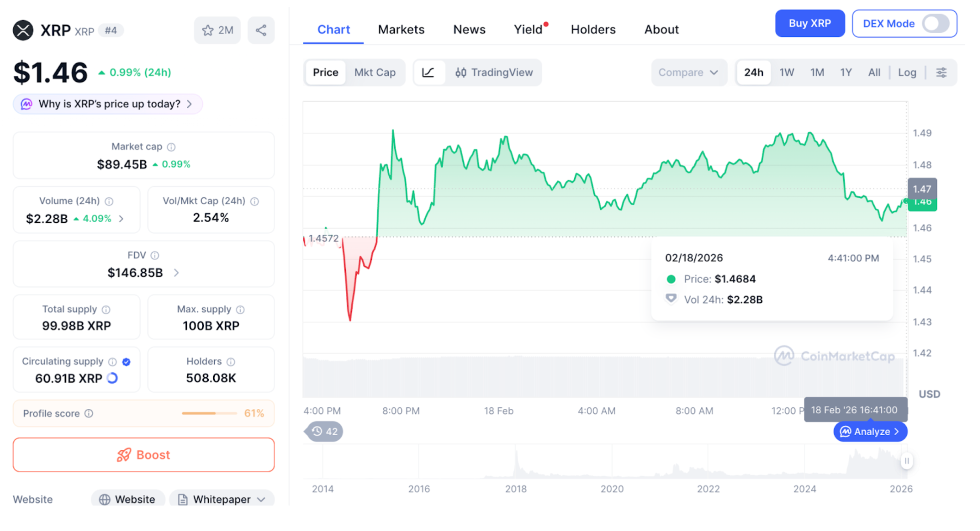Open the Chart tab
Screen dimensions: 980x531
(x=333, y=30)
